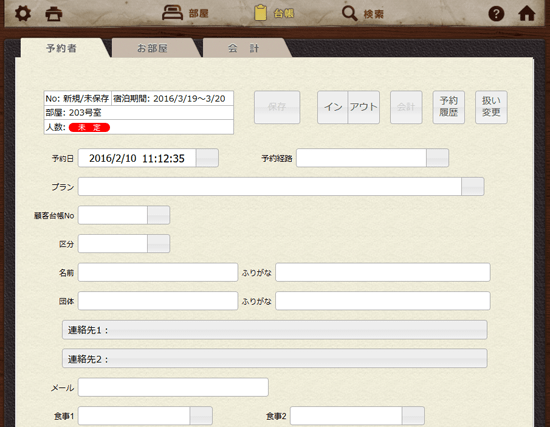Click the printer icon in the top bar
Viewport: 550px width, 427px height.
click(54, 14)
